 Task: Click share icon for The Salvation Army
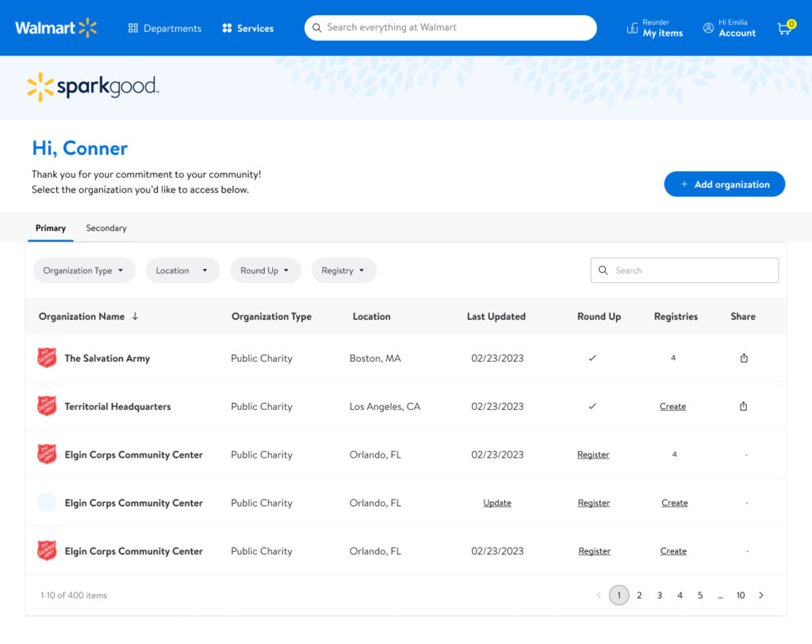click(x=744, y=358)
